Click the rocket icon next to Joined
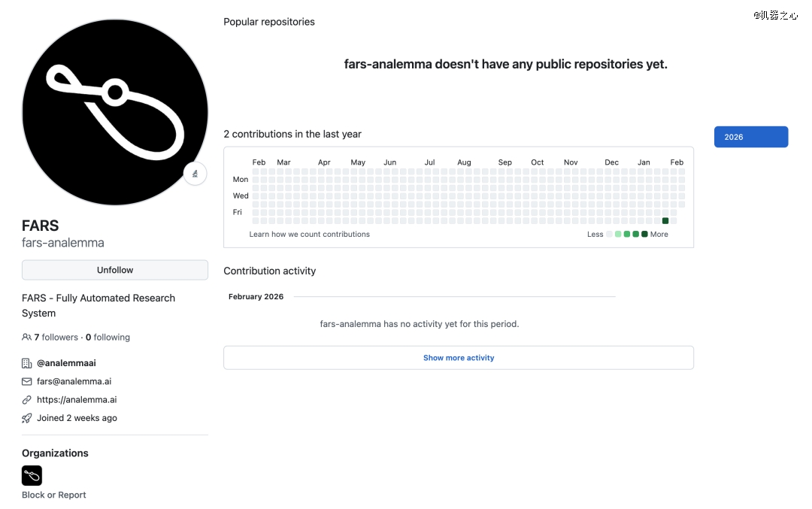The image size is (812, 509). click(27, 418)
